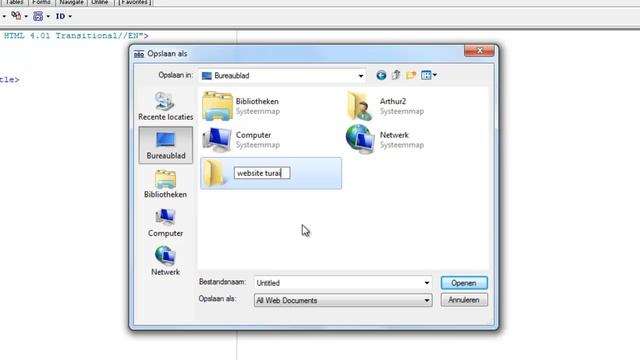The width and height of the screenshot is (640, 360).
Task: Click inside the website folder rename box
Action: (x=262, y=173)
